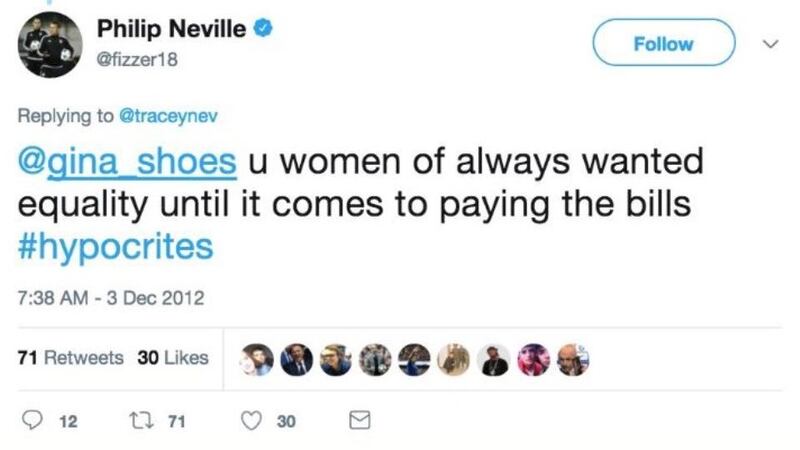View the 71 Retweets list
This screenshot has height=450, width=800.
coord(72,358)
